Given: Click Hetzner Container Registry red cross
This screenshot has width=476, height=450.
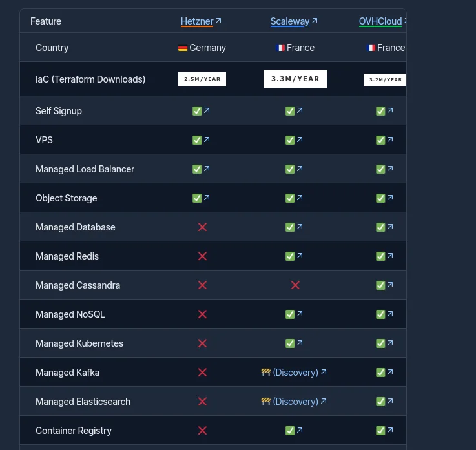Looking at the screenshot, I should coord(203,431).
